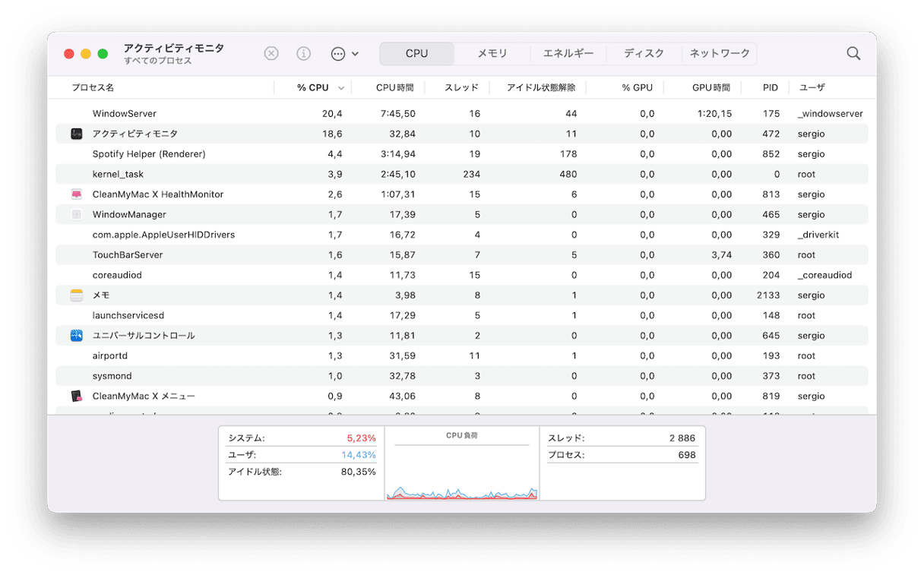Screen dimensions: 924x575
Task: Click the プロセス count 698
Action: (x=688, y=455)
